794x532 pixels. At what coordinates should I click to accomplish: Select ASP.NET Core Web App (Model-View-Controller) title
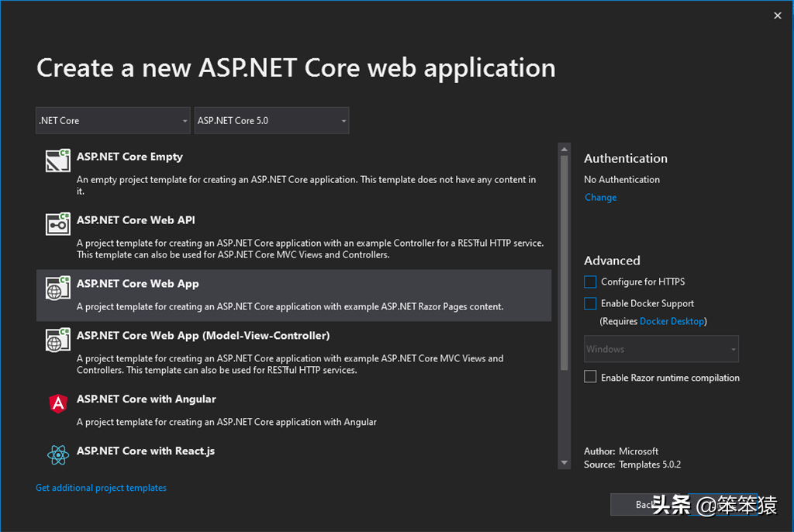click(203, 336)
